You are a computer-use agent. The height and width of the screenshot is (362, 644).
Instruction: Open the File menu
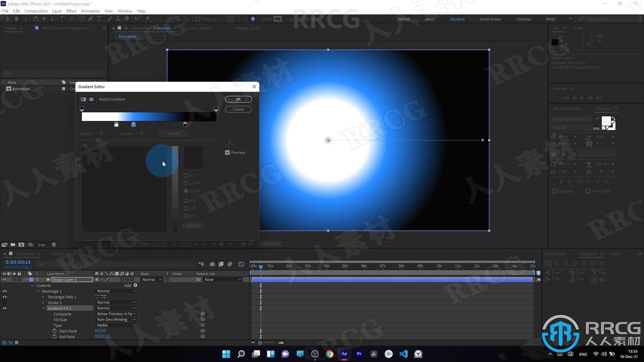[5, 11]
